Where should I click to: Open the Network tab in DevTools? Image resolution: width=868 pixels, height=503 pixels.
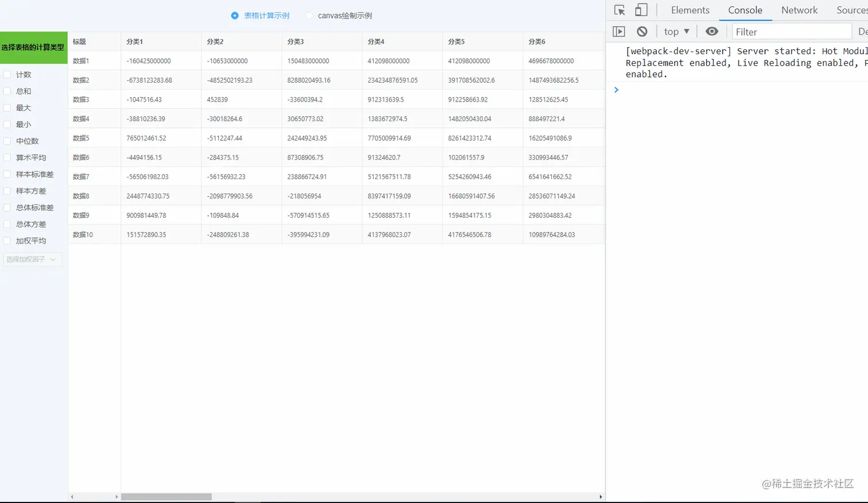[x=799, y=10]
